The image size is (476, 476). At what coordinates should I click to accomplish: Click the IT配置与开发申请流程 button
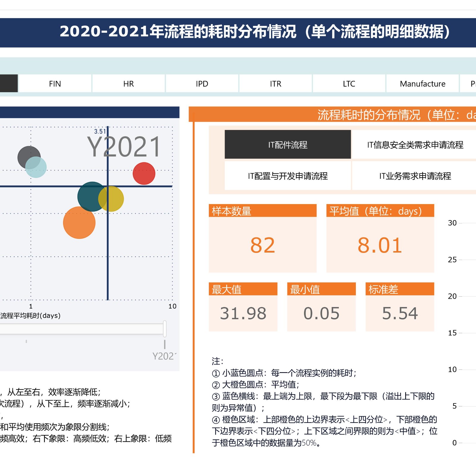click(288, 176)
